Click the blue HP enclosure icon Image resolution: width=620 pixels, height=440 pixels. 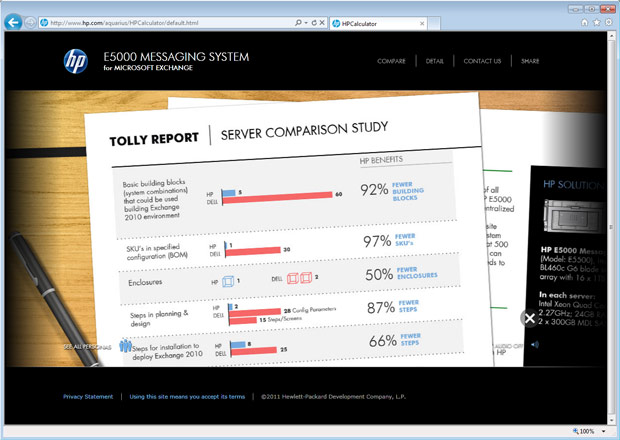[228, 281]
